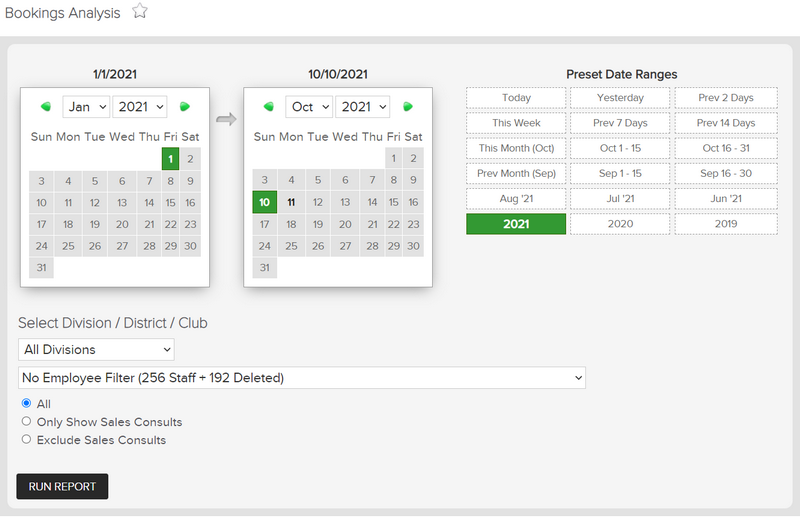Select Oct 16 - 31 preset
The image size is (800, 517).
(x=726, y=149)
